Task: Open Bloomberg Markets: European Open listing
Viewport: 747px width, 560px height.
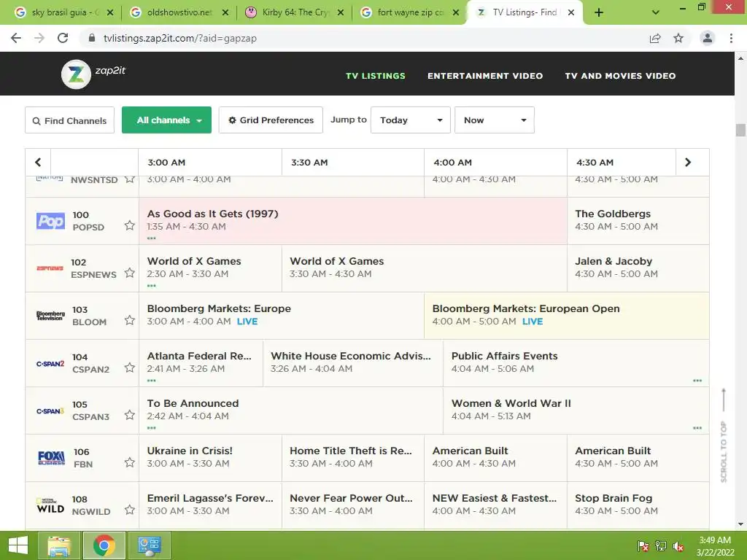Action: pyautogui.click(x=566, y=316)
